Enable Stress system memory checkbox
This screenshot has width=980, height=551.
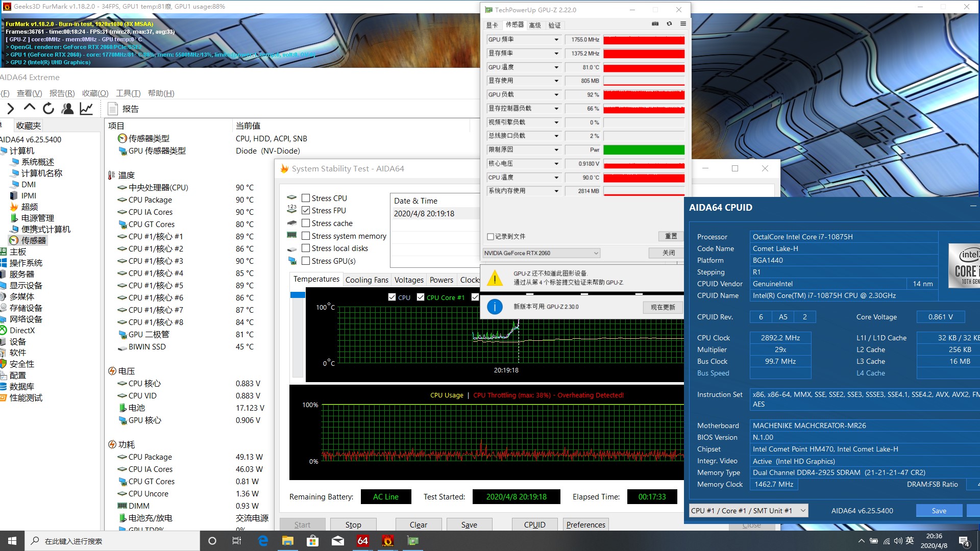[306, 236]
